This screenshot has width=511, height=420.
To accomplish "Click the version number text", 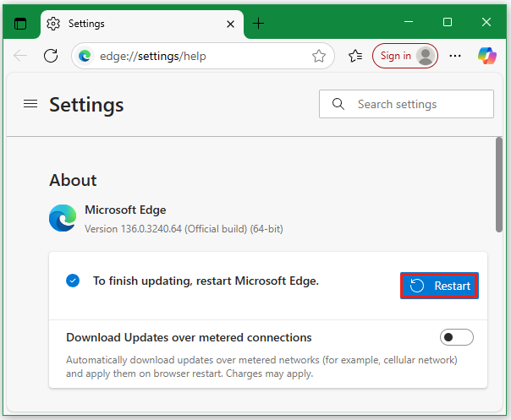I will point(184,229).
